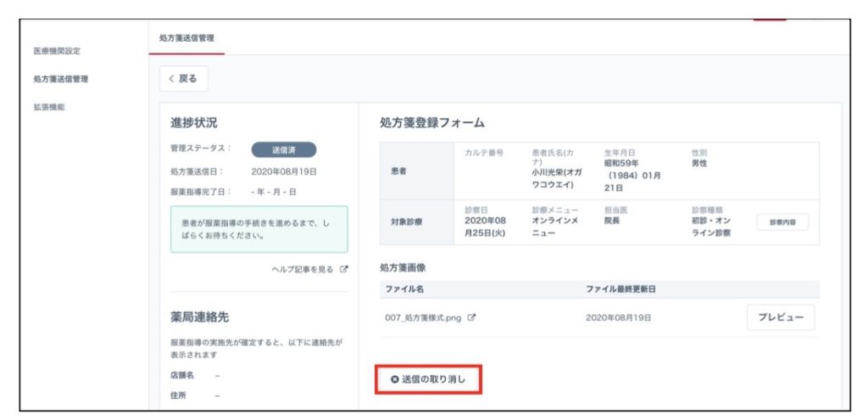Select 処方箋送信管理 in the left sidebar
868x420 pixels.
pyautogui.click(x=60, y=80)
